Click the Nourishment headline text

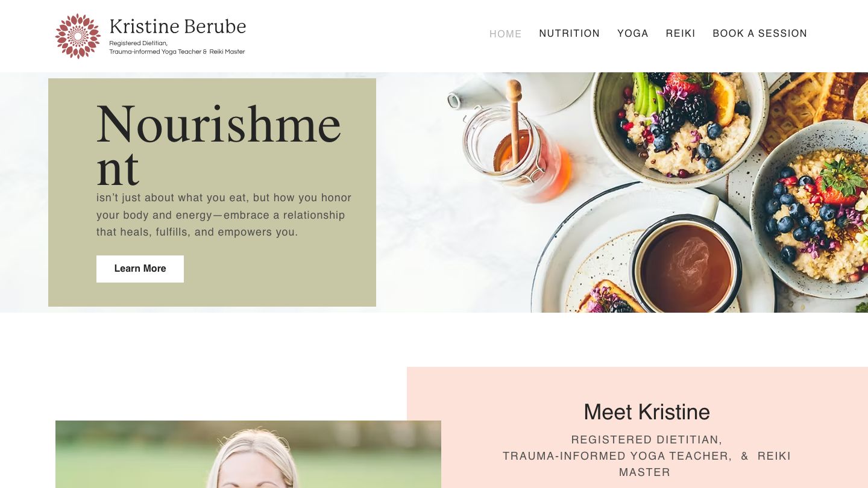[x=219, y=145]
